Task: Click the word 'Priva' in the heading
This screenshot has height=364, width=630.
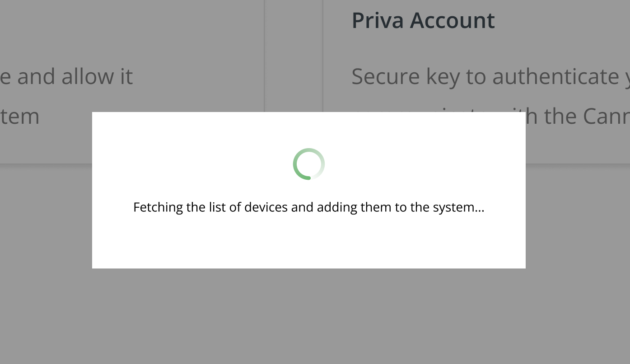Action: pos(378,20)
